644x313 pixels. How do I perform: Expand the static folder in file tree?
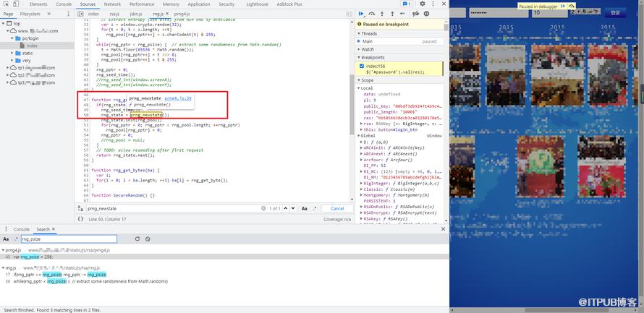tap(13, 53)
